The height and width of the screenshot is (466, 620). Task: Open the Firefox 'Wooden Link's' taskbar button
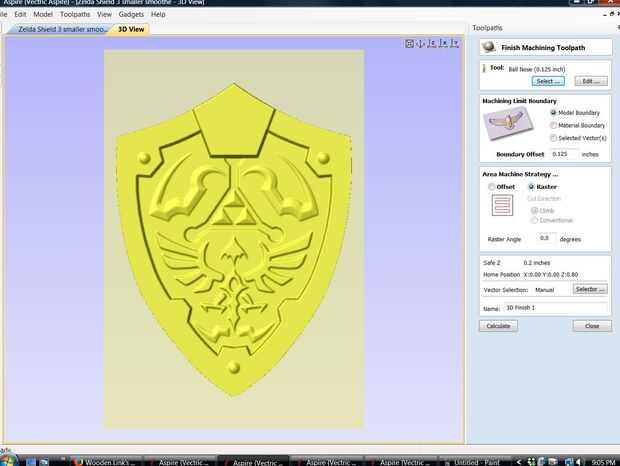[x=105, y=462]
